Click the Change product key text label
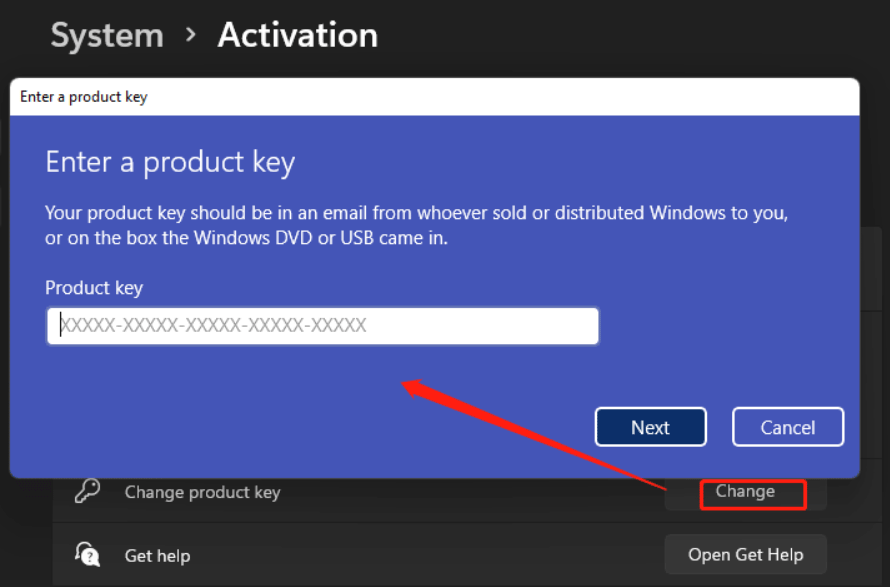 [x=203, y=491]
